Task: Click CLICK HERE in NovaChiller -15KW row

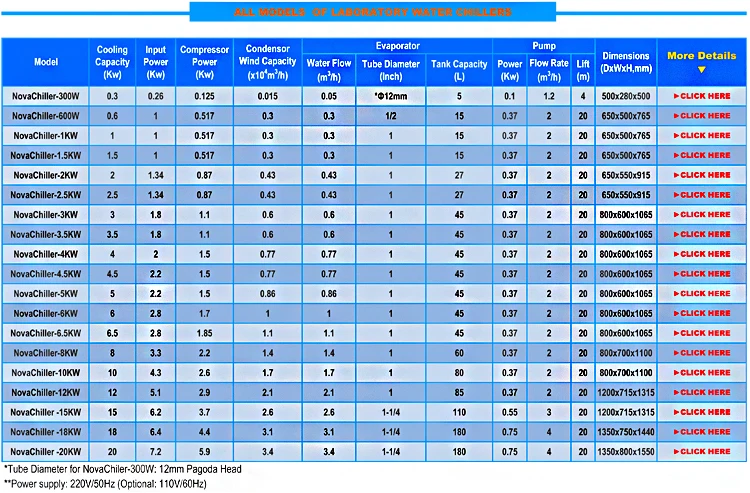Action: pos(702,412)
